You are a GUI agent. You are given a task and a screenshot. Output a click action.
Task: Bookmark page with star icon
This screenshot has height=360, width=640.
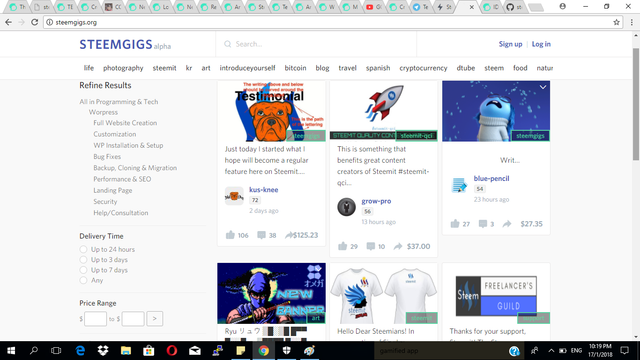coord(616,22)
